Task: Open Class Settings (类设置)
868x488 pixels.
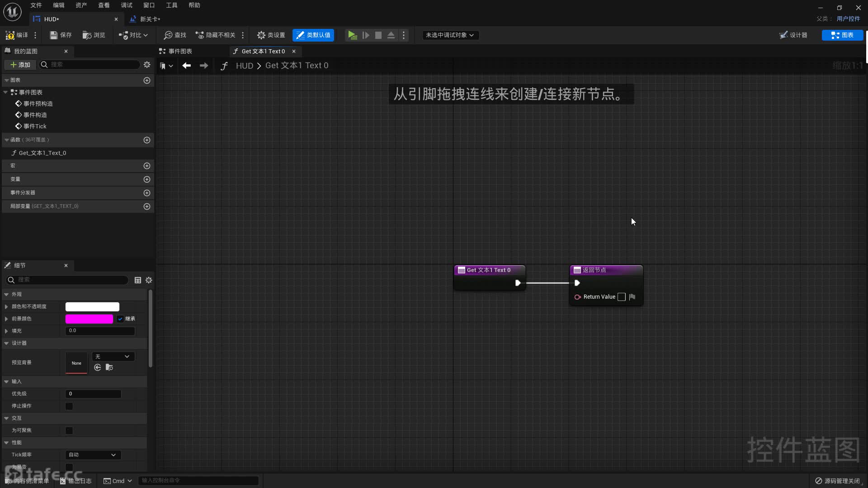Action: pos(271,35)
